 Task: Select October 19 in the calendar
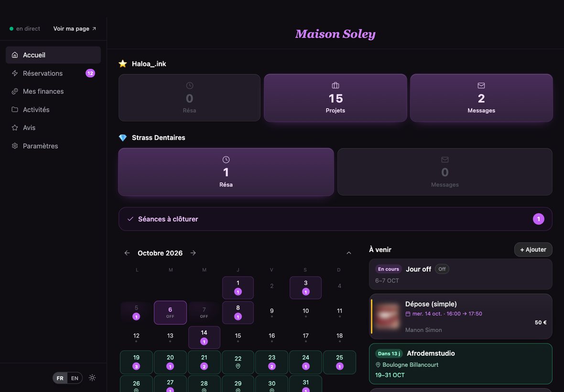point(136,362)
